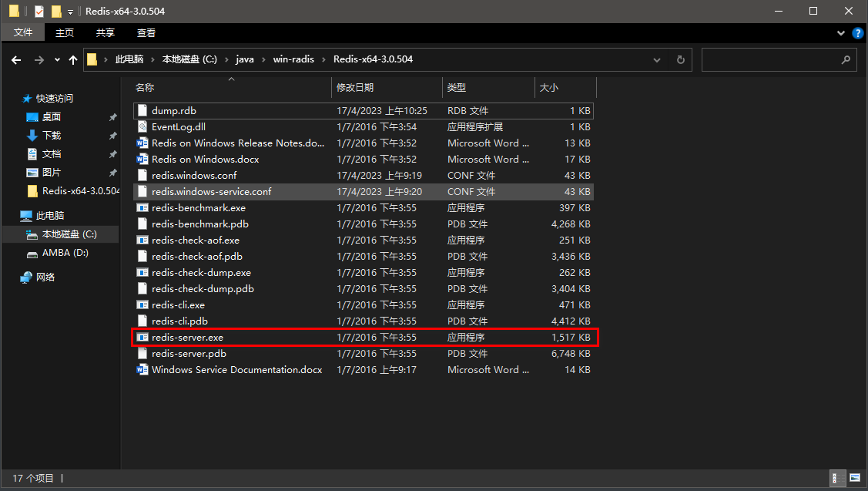Select the redis.windows-service.conf file icon
The height and width of the screenshot is (491, 868).
(x=142, y=191)
